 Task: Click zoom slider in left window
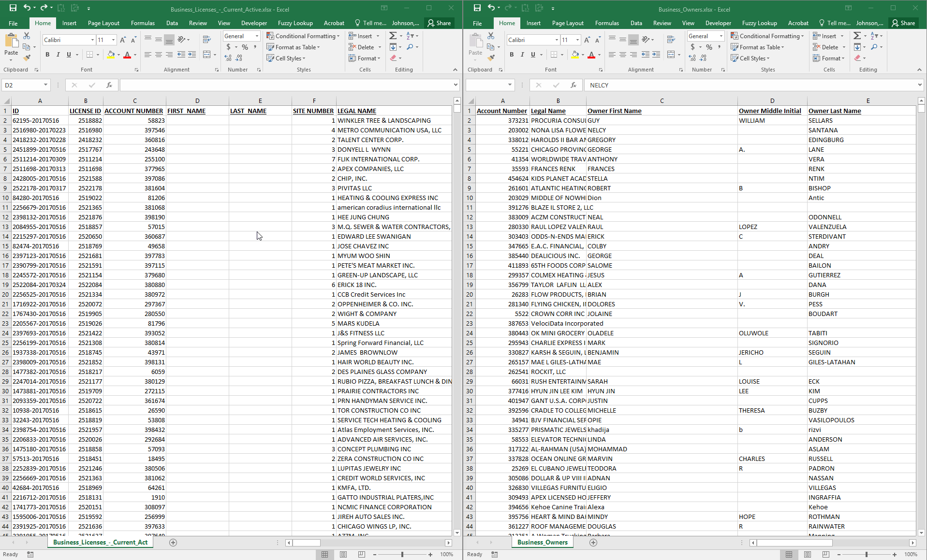click(402, 554)
